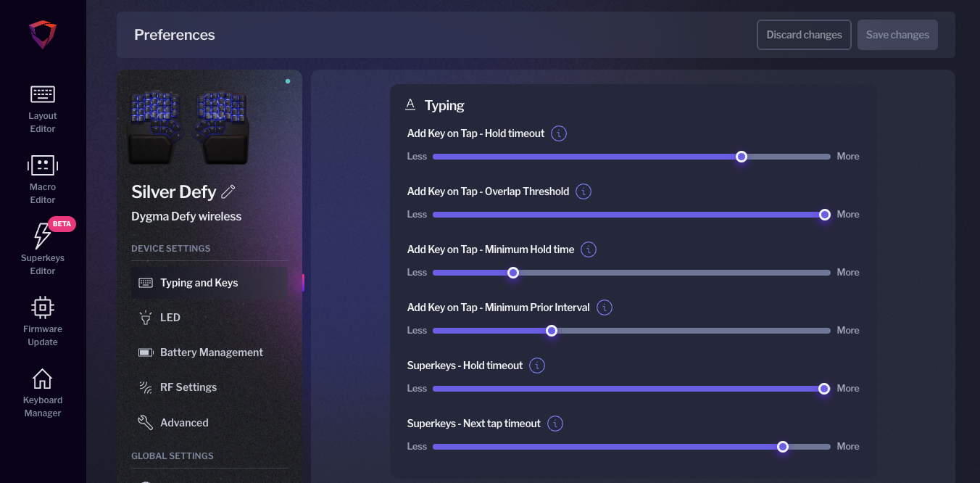Click the Typing section header icon
Screen dimensions: 980x483
pos(410,105)
